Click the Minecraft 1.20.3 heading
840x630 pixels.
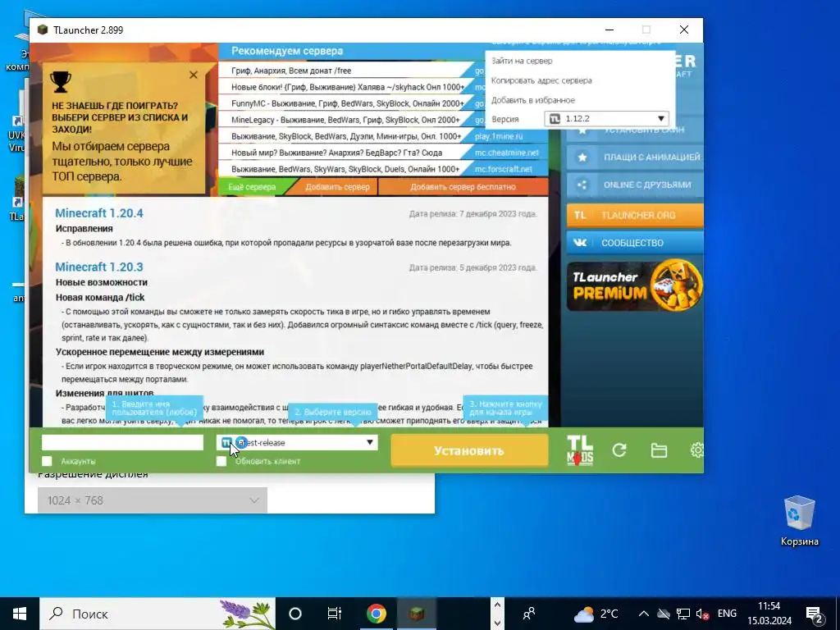point(99,267)
